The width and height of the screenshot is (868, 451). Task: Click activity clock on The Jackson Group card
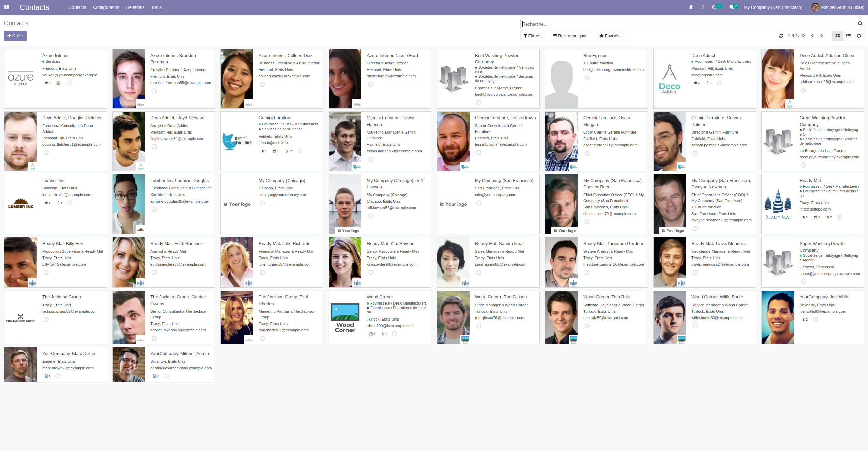(x=46, y=320)
